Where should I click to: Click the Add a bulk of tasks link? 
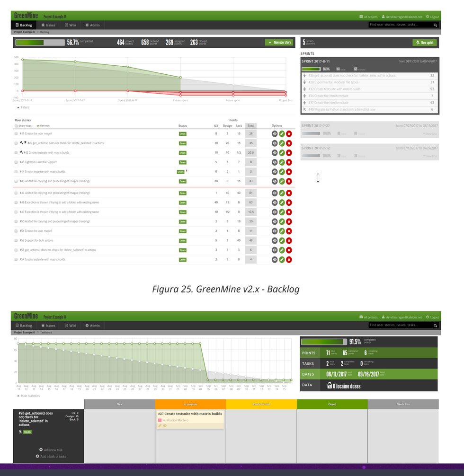51,456
